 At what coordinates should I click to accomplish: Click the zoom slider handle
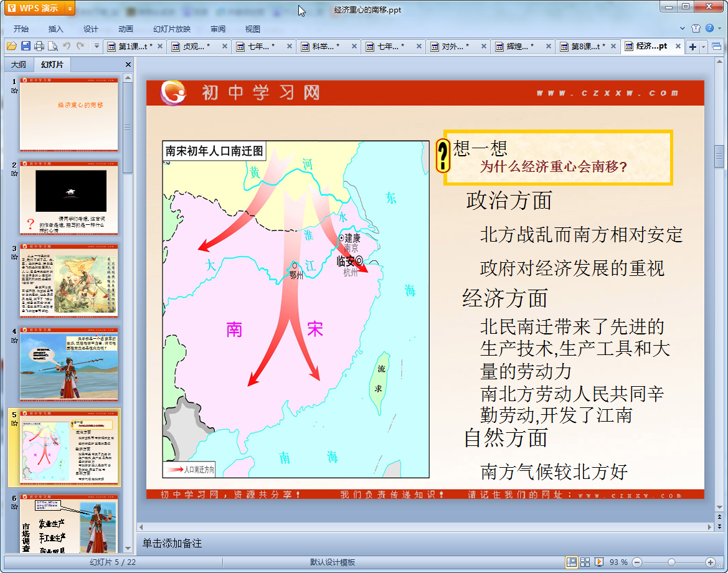pos(671,562)
